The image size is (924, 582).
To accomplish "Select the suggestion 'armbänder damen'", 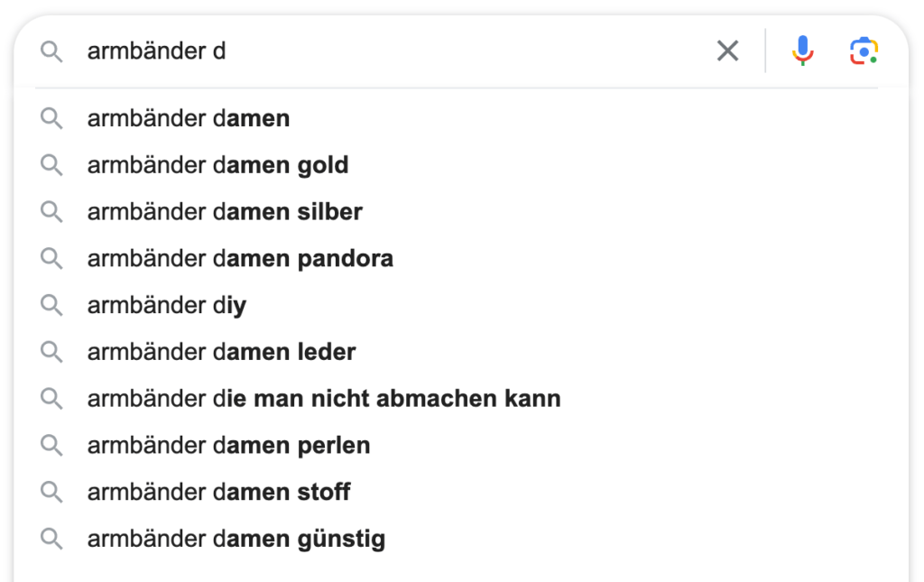I will (461, 118).
